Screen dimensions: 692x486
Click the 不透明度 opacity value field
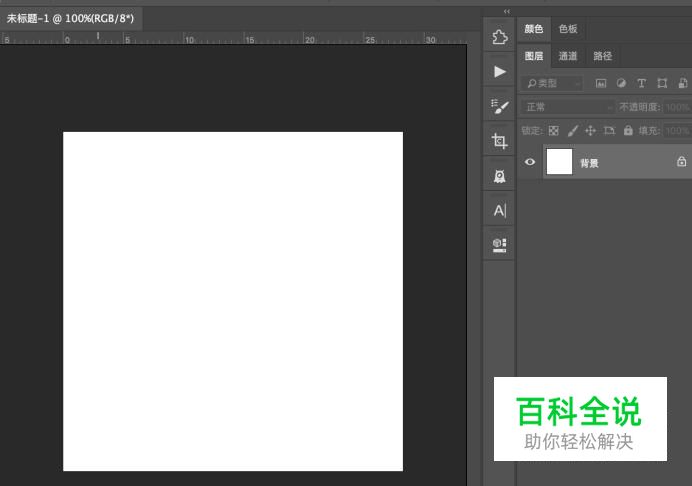coord(677,107)
